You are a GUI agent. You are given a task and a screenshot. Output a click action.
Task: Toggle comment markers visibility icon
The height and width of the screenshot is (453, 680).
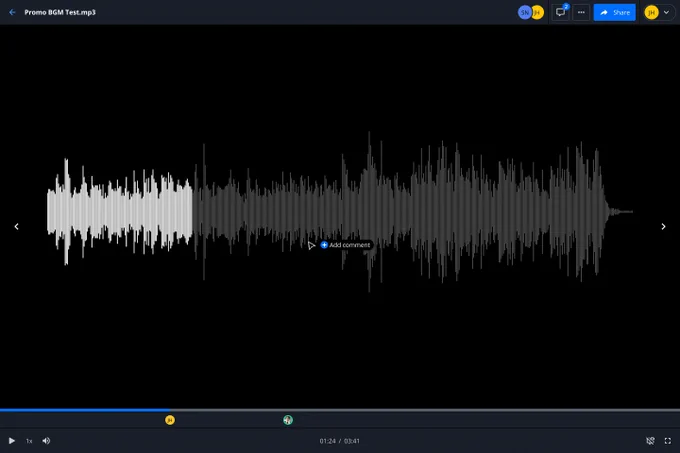(x=650, y=441)
